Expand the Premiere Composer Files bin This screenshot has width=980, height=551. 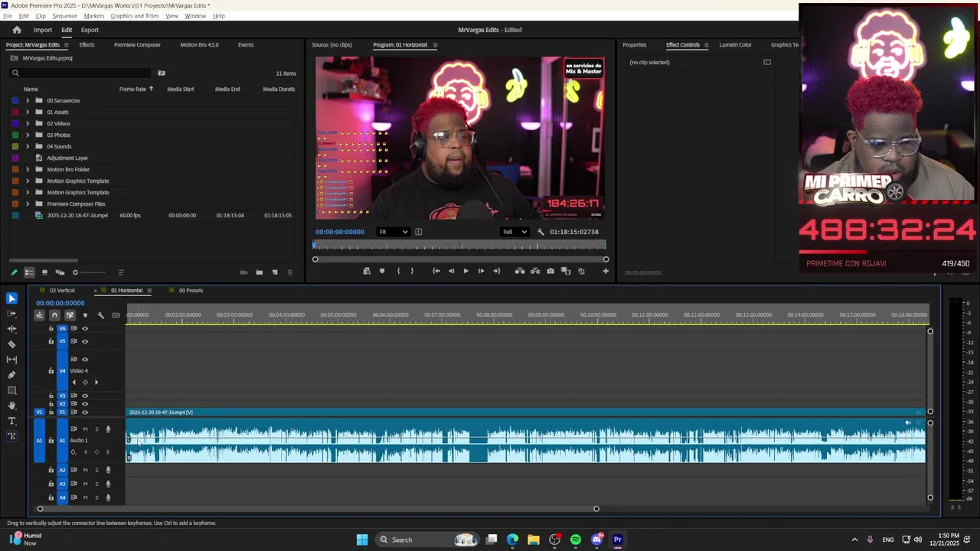pyautogui.click(x=28, y=204)
